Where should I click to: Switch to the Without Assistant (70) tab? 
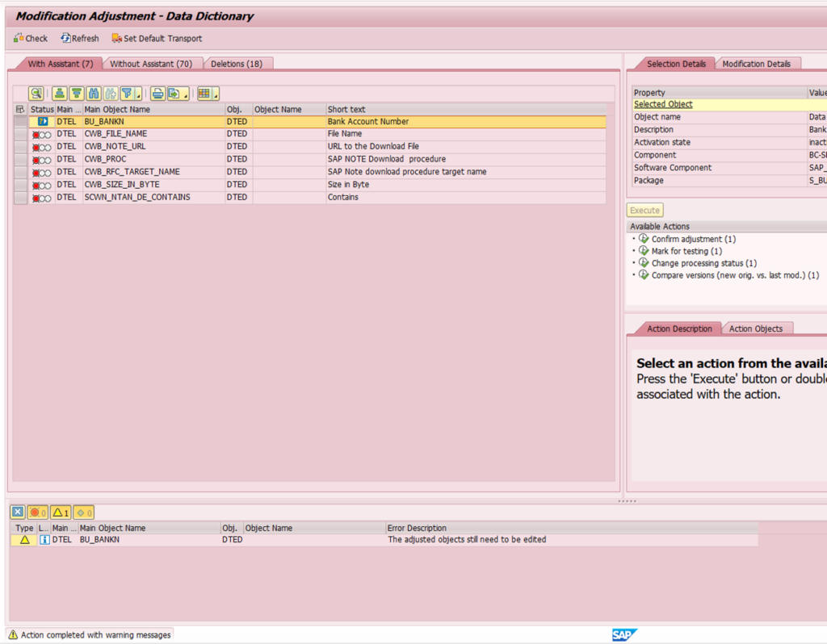click(151, 64)
